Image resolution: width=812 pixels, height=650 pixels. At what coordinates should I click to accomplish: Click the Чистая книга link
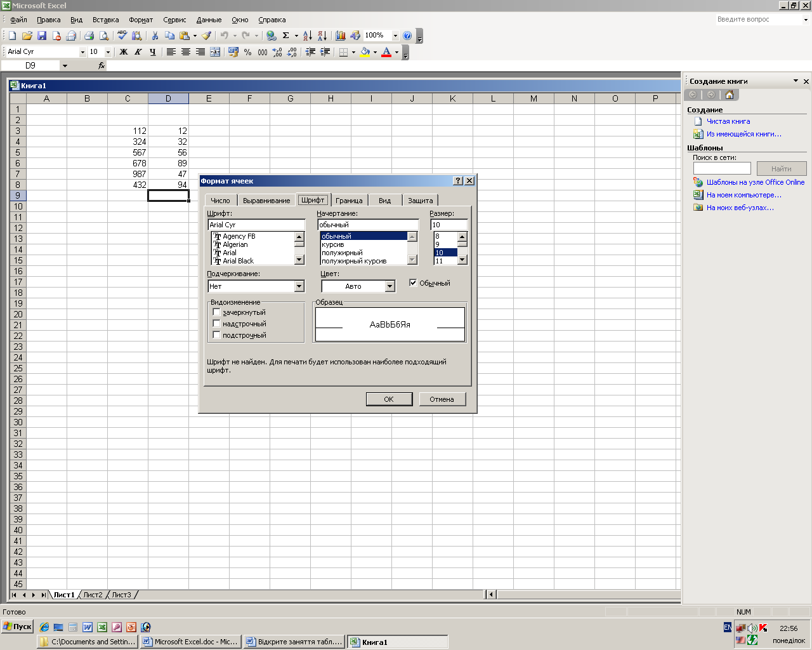[728, 121]
